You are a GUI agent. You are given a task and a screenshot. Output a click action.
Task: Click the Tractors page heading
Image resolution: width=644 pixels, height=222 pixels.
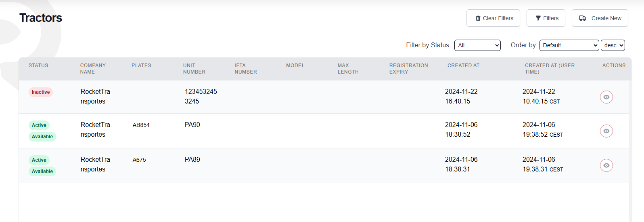(x=41, y=18)
